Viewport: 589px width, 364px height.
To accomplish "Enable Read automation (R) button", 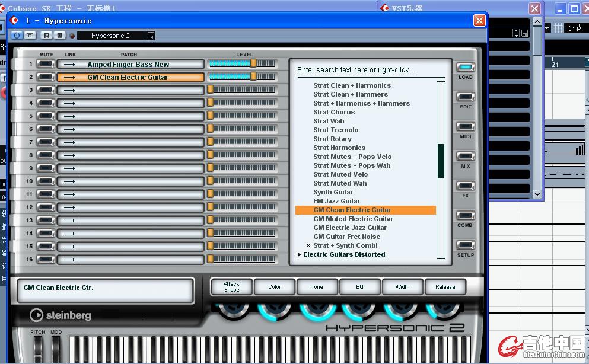I will pos(47,36).
